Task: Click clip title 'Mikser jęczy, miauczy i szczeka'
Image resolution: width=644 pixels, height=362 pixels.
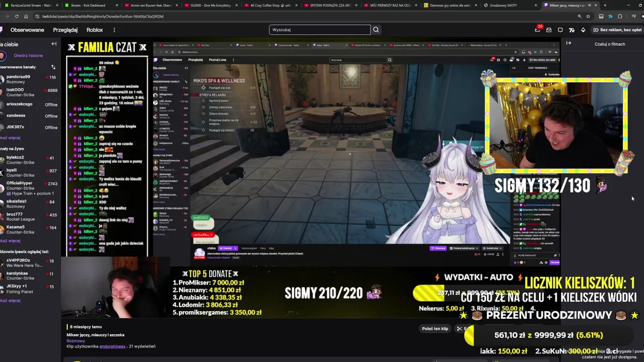Action: point(96,335)
